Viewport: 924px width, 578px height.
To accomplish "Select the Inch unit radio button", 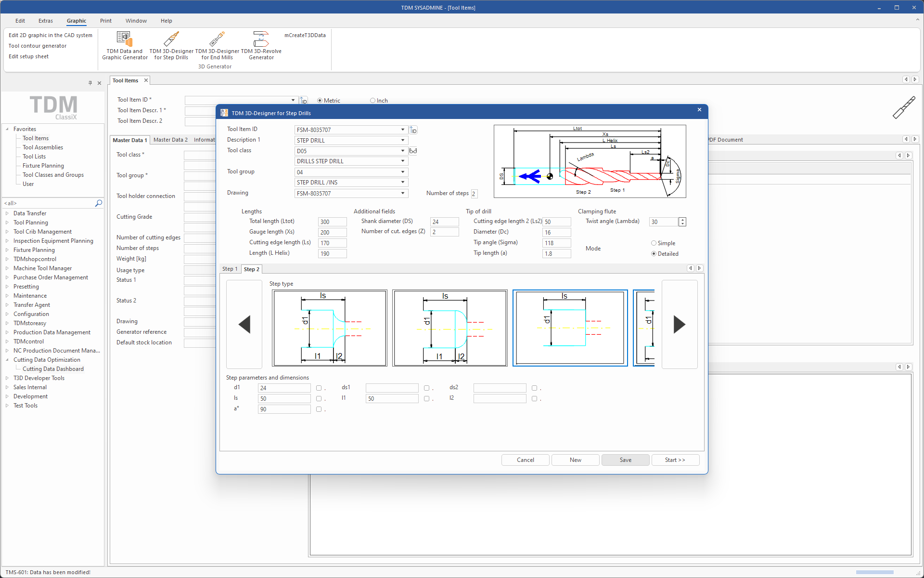I will click(x=372, y=101).
